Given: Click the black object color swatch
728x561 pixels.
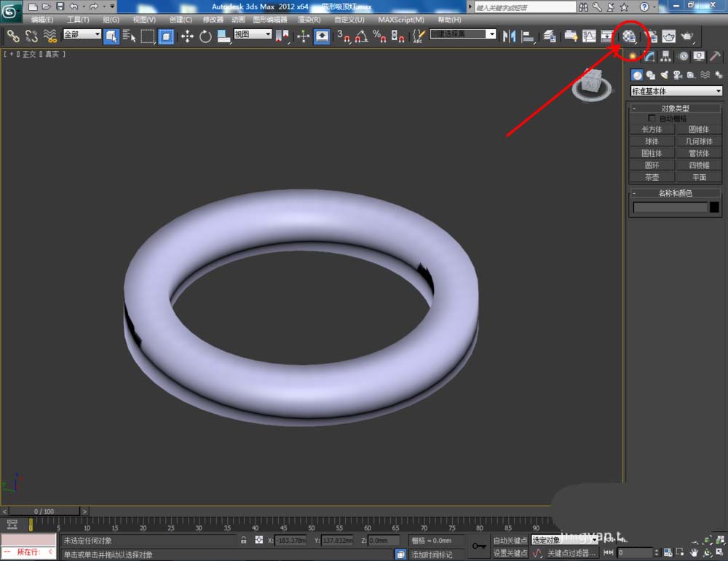Looking at the screenshot, I should pyautogui.click(x=714, y=208).
